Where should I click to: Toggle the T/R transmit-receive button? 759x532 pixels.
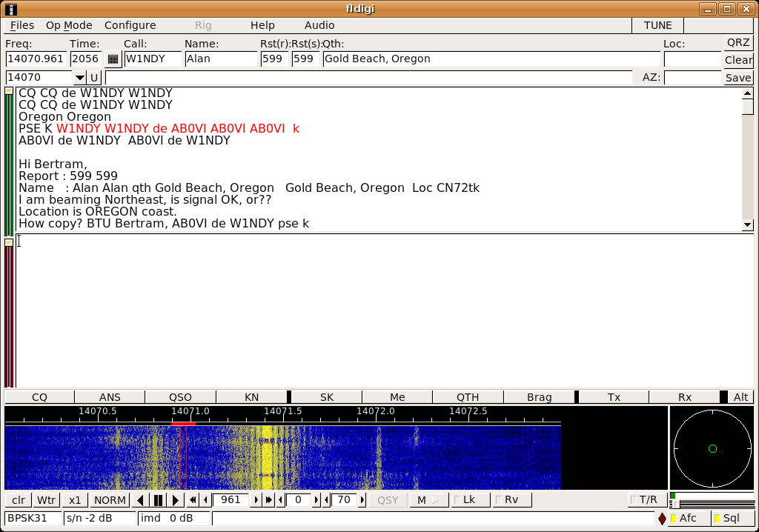642,500
